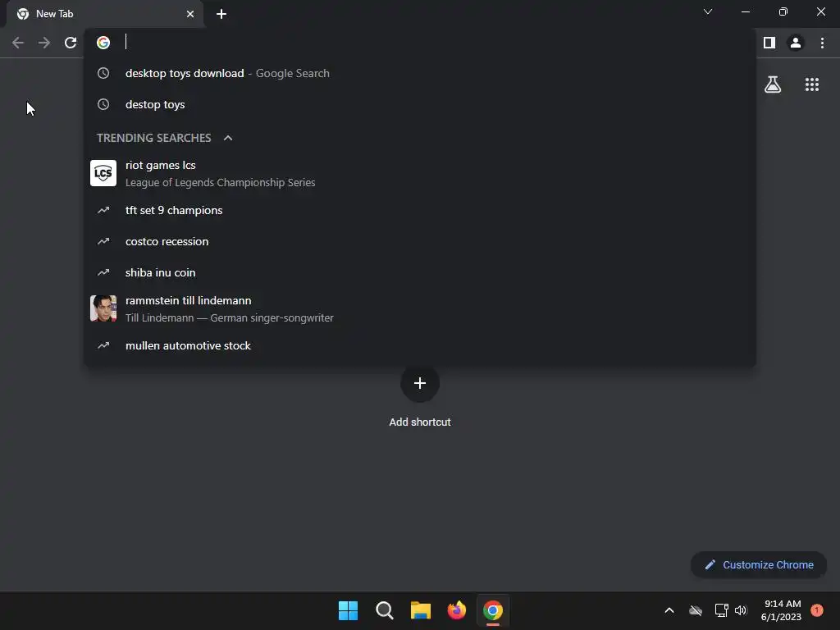Open Windows taskbar Search
This screenshot has width=840, height=630.
click(385, 610)
